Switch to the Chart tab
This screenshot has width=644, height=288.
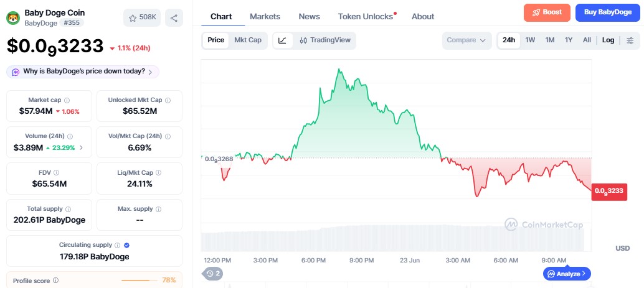(x=221, y=17)
